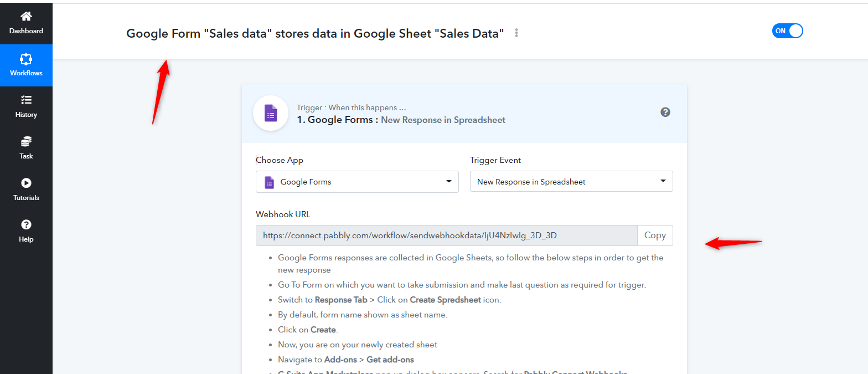Copy the Webhook URL
Viewport: 868px width, 374px height.
(x=655, y=235)
